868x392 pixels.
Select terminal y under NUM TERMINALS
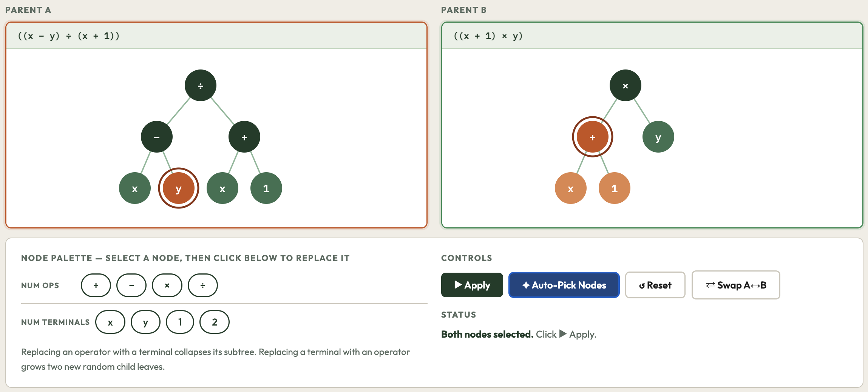coord(145,322)
